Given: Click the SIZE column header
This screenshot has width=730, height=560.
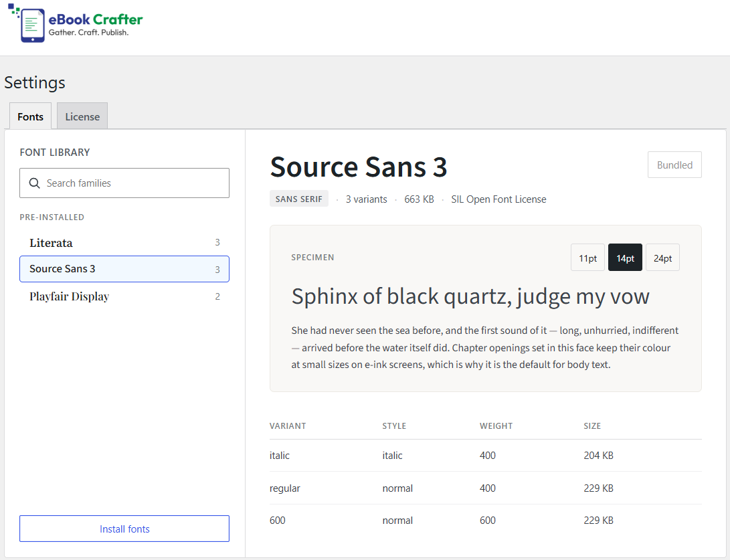Looking at the screenshot, I should (x=592, y=426).
